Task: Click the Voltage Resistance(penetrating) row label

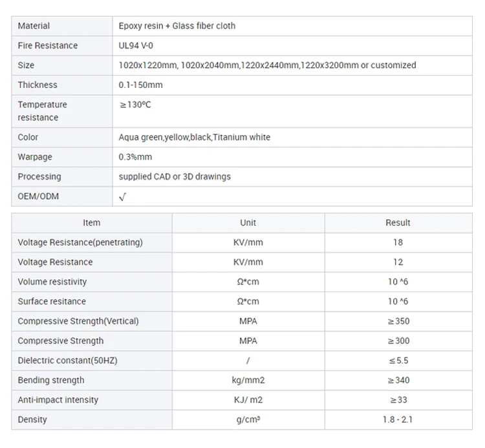Action: click(80, 242)
